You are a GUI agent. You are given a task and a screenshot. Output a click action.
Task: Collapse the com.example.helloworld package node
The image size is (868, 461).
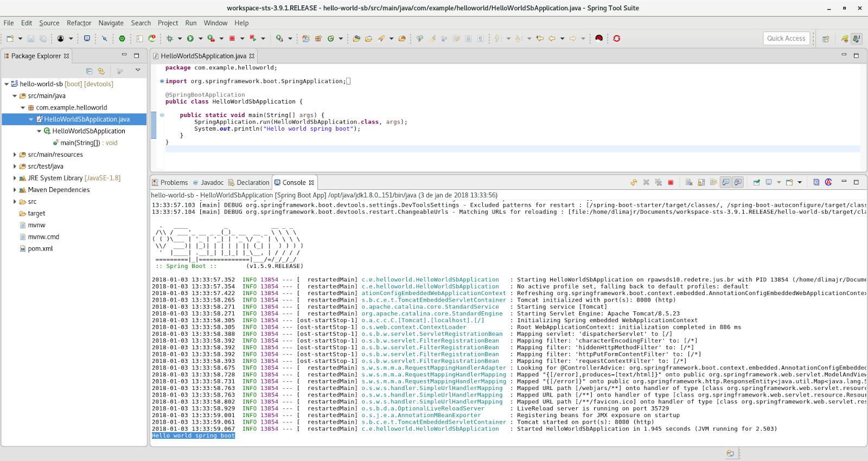click(23, 107)
